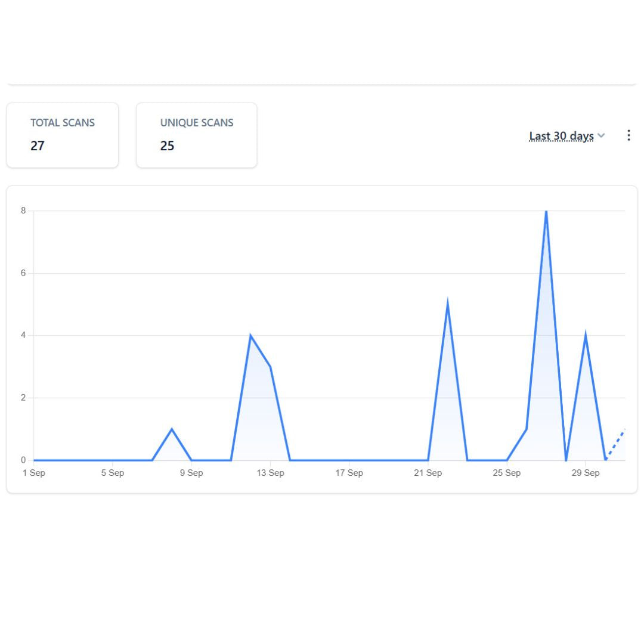Click the 25 Sep x-axis label
The height and width of the screenshot is (644, 644).
click(506, 473)
